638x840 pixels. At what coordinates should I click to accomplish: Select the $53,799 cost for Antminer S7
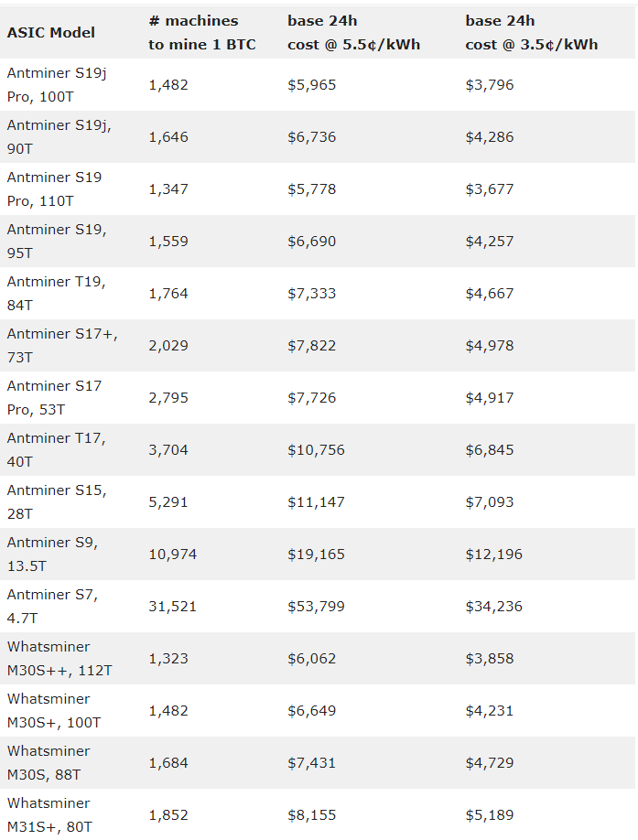(316, 607)
